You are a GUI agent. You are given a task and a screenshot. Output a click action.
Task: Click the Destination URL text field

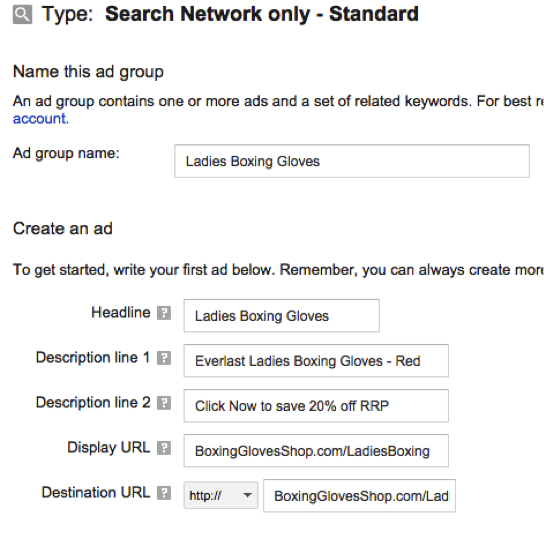coord(359,496)
